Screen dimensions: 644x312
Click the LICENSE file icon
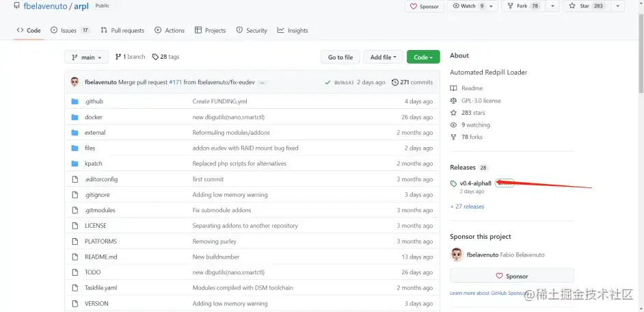75,226
